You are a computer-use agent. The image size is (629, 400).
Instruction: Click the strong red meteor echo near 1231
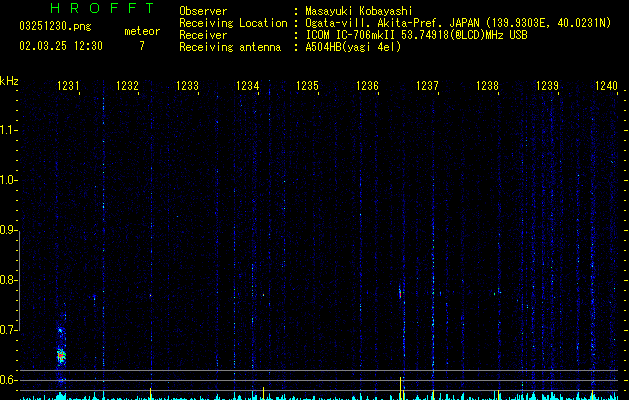point(61,355)
